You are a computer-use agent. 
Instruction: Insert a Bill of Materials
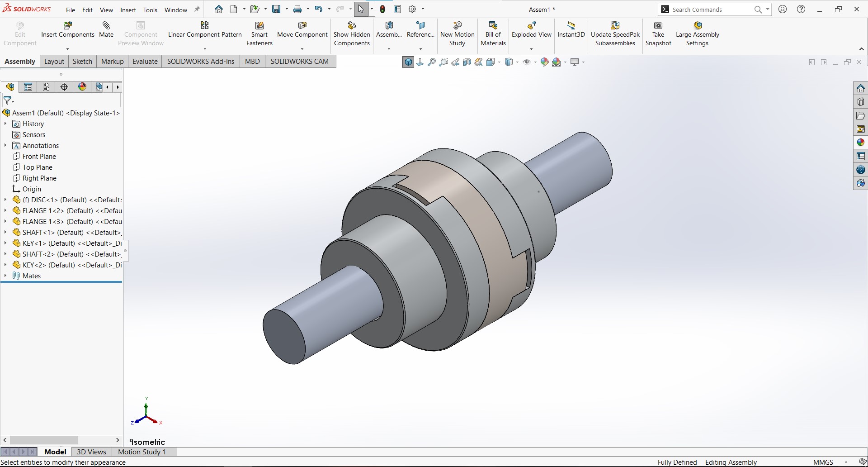tap(493, 34)
